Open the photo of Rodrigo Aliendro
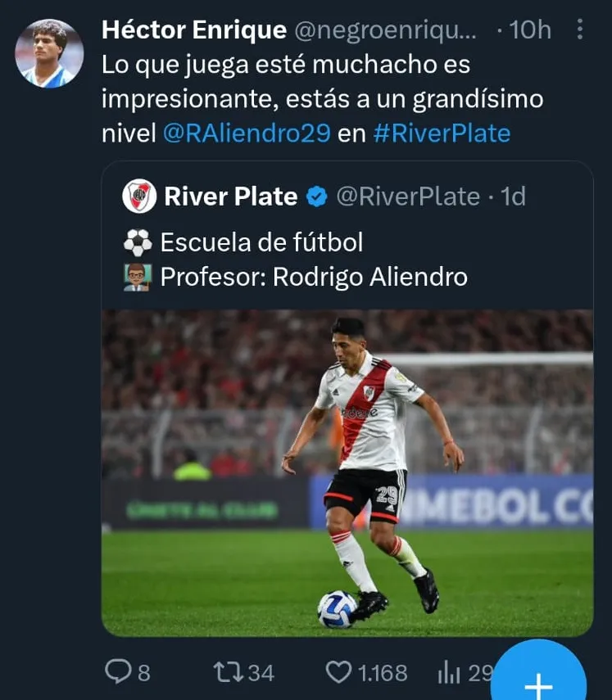Viewport: 612px width, 700px height. 347,472
